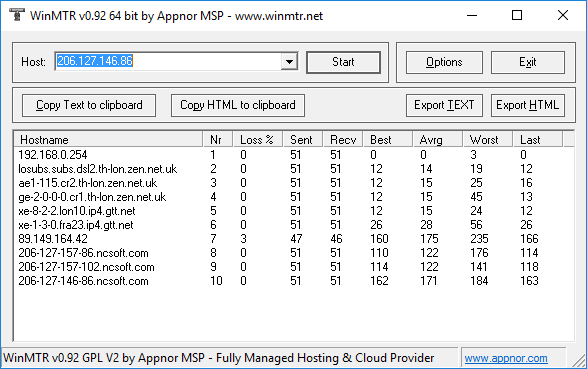Minimize the WinMTR window

pos(472,15)
